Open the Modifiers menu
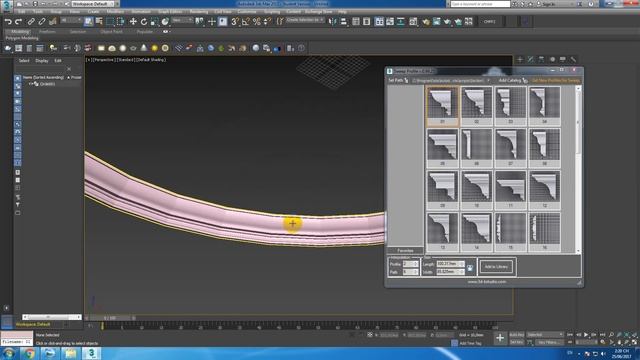Image resolution: width=640 pixels, height=360 pixels. click(116, 12)
